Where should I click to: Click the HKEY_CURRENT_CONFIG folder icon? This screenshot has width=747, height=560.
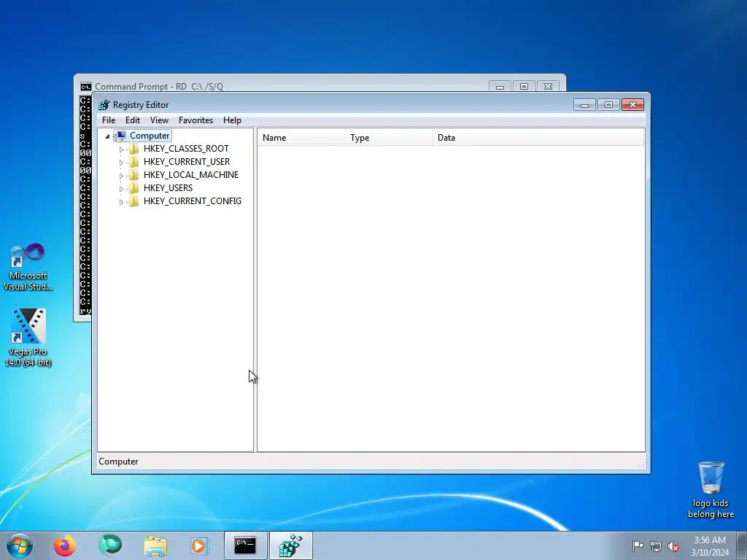(134, 201)
